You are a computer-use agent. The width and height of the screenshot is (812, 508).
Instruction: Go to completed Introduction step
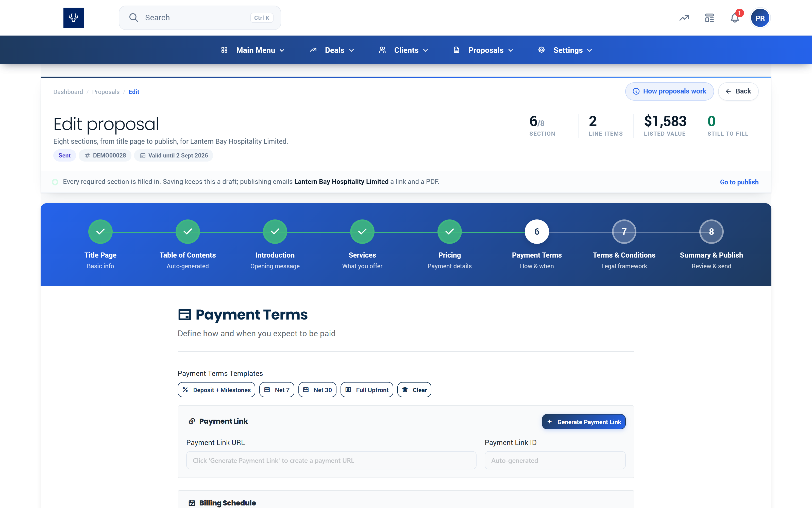(275, 231)
